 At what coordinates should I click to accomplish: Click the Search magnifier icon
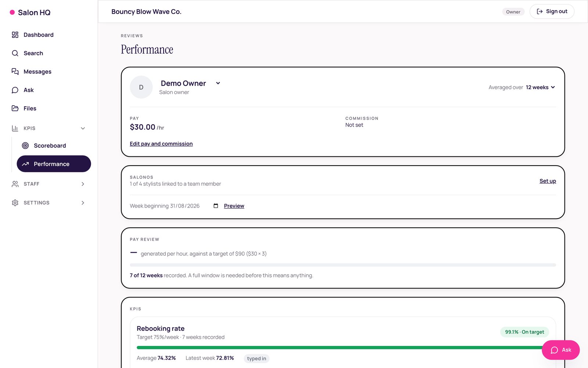(15, 53)
